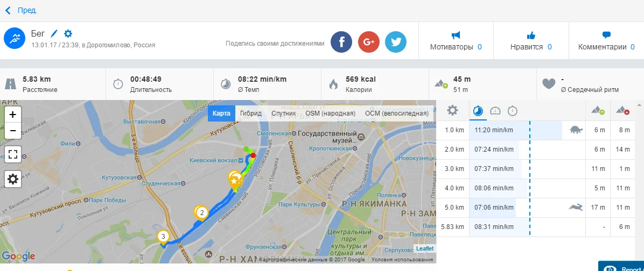Go back via the Пред. link
Image resolution: width=644 pixels, height=271 pixels.
point(22,11)
